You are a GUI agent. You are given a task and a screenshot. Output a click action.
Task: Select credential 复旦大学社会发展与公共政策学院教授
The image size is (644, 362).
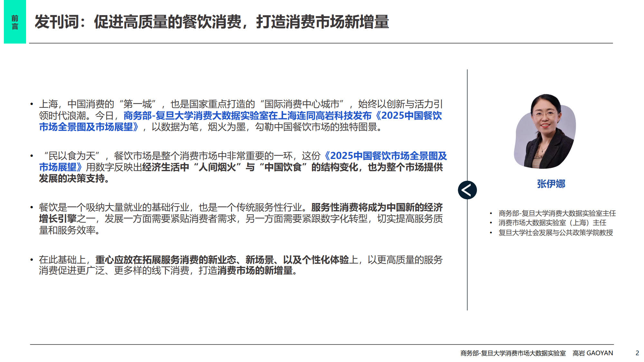(556, 232)
